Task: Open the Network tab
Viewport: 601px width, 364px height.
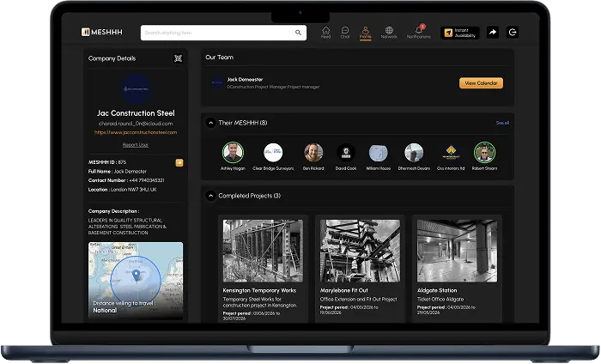Action: (389, 33)
